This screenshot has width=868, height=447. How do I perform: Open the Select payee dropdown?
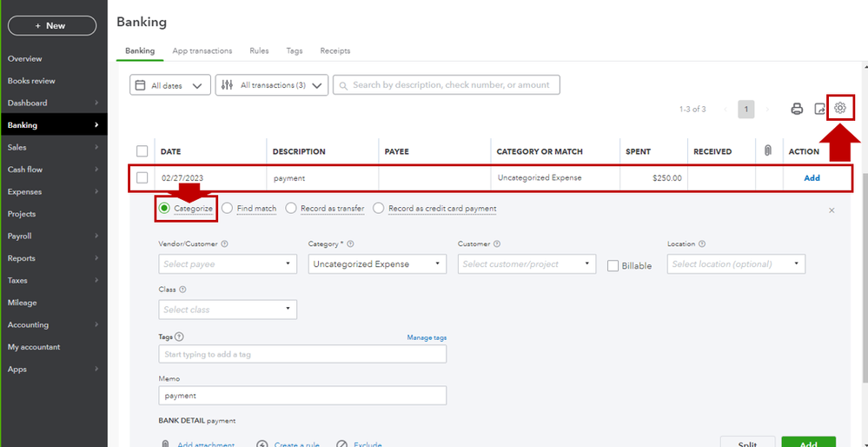pyautogui.click(x=228, y=264)
